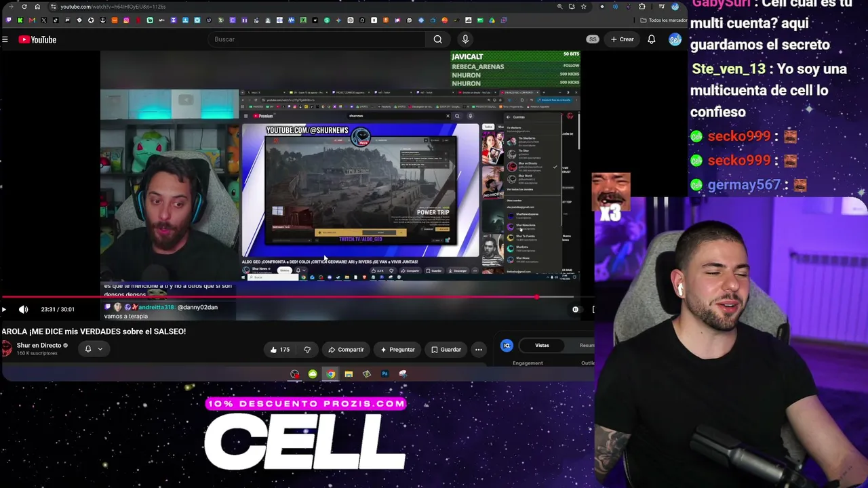Image resolution: width=868 pixels, height=488 pixels.
Task: Run search with the magnifier button
Action: (x=438, y=39)
